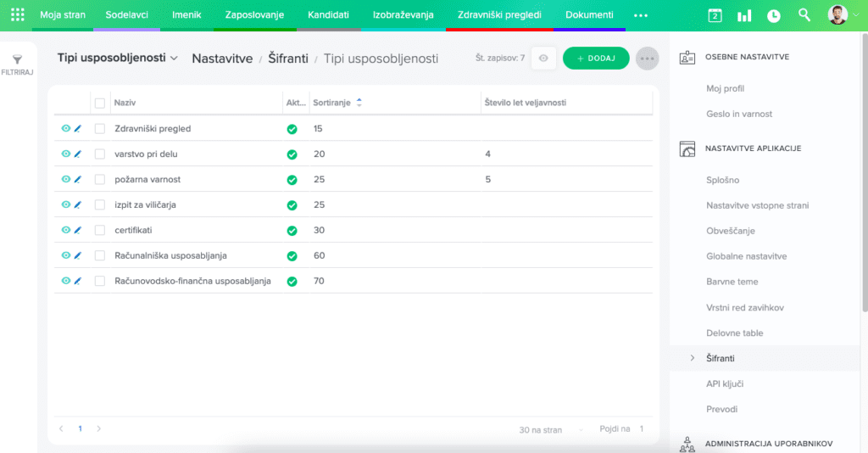This screenshot has width=868, height=453.
Task: Open the user avatar profile menu
Action: click(x=837, y=15)
